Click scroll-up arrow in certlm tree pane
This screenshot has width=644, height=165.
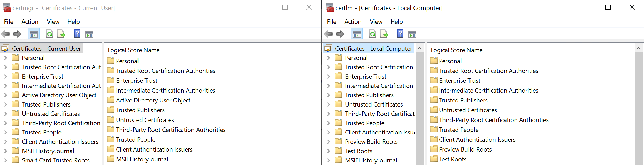[419, 48]
